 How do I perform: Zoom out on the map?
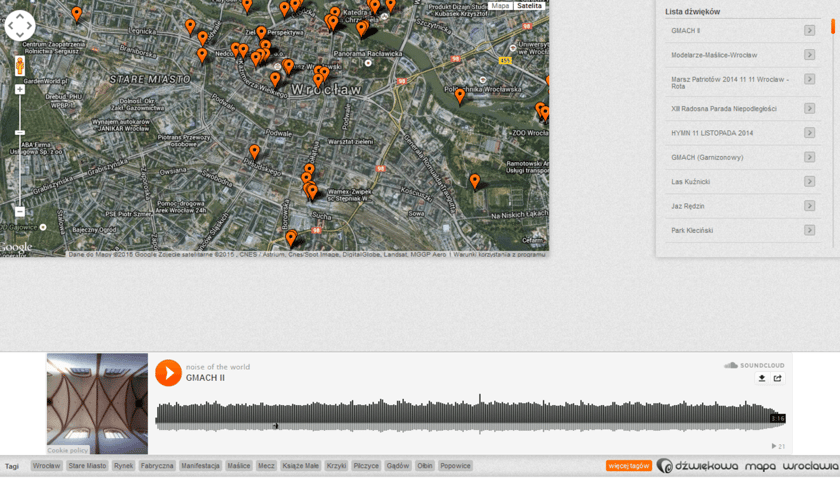point(19,212)
